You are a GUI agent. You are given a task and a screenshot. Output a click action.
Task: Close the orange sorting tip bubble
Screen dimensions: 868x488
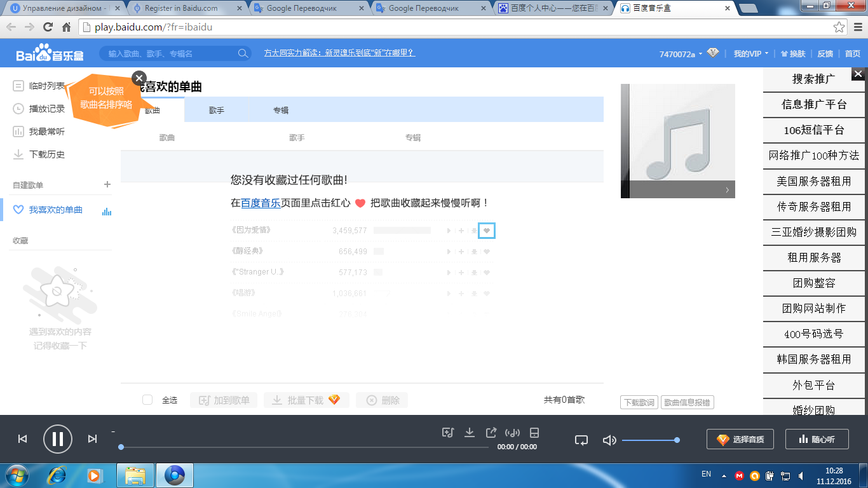(139, 78)
